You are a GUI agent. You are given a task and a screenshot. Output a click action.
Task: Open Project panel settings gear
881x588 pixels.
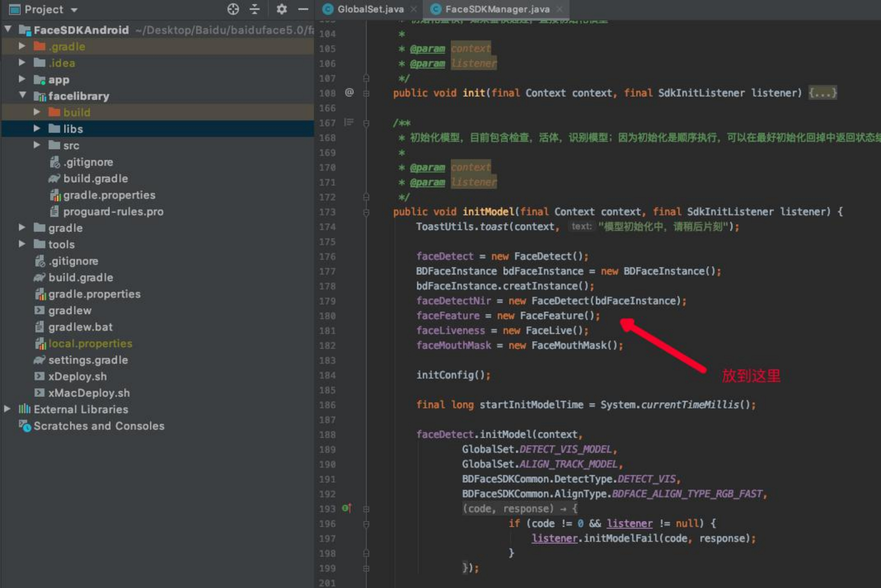point(281,9)
